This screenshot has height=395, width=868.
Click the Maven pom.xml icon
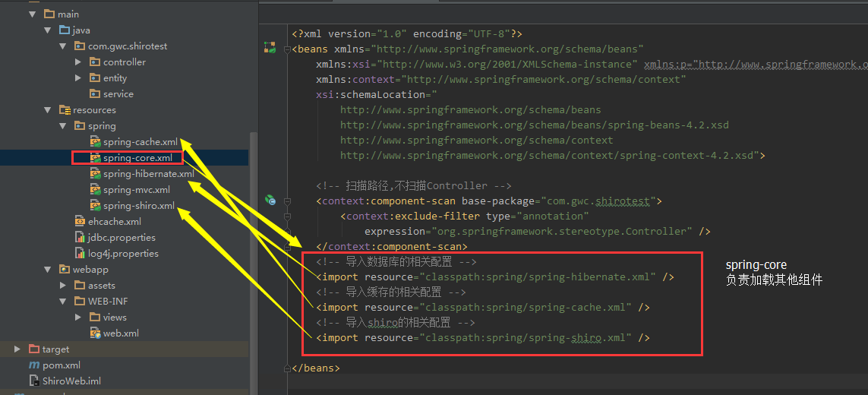point(34,365)
